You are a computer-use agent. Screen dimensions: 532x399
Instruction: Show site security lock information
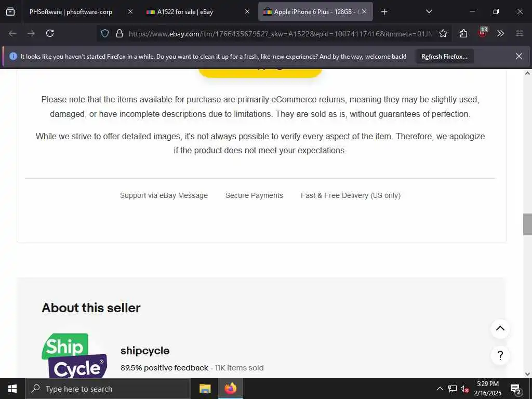click(119, 33)
